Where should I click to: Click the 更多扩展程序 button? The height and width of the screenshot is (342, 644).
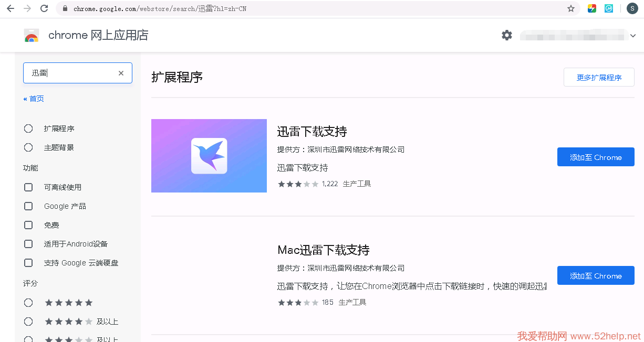599,77
